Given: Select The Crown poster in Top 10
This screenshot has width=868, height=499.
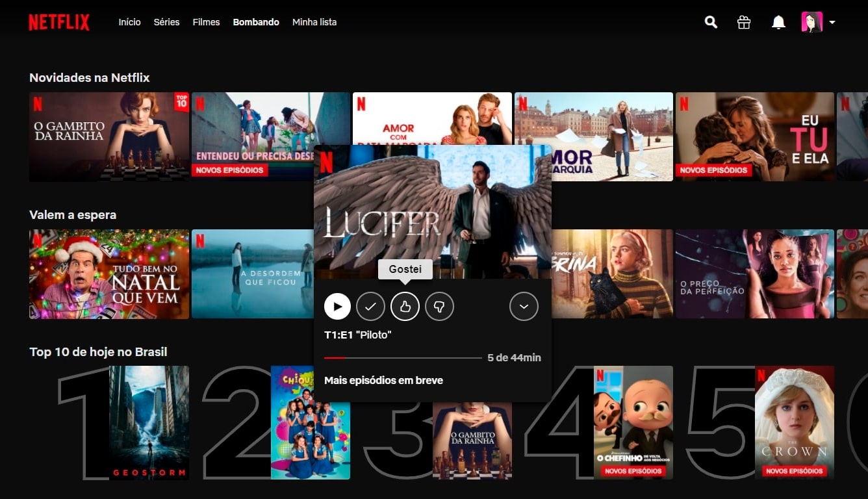Looking at the screenshot, I should point(794,422).
